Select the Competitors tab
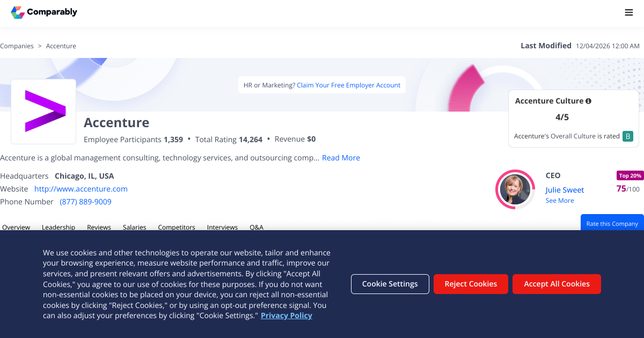 point(177,227)
